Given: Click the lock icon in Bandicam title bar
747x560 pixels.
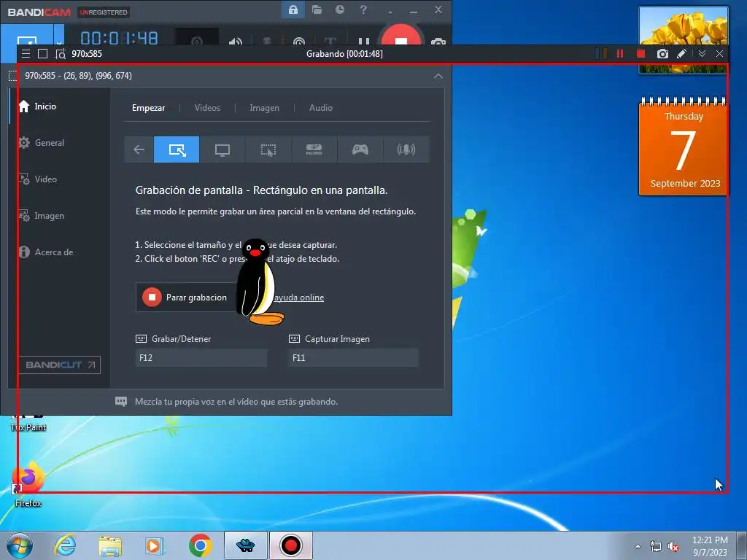Looking at the screenshot, I should click(x=293, y=10).
